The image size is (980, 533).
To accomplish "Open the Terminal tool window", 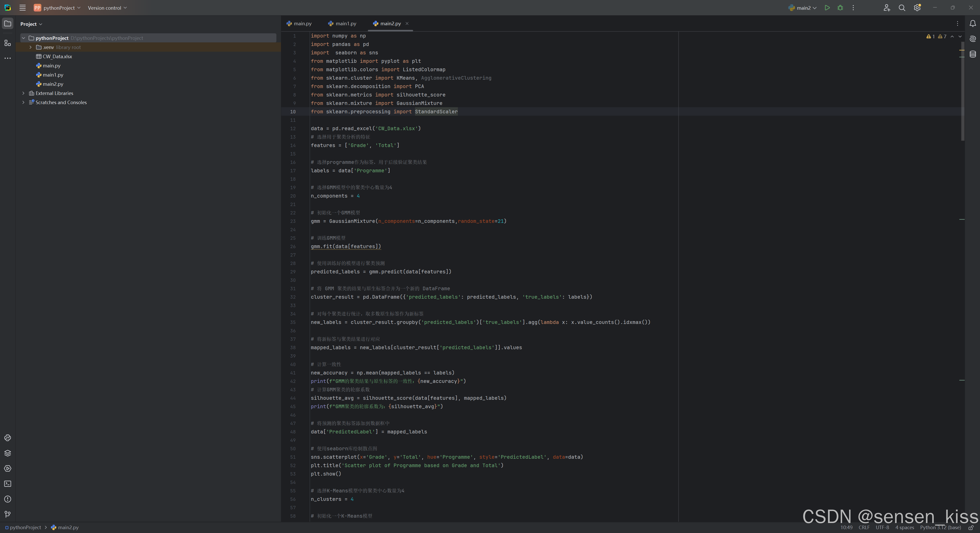I will pos(8,483).
